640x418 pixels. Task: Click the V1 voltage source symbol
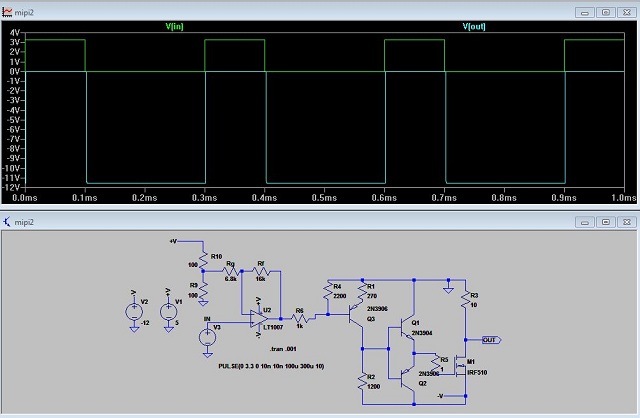[167, 312]
